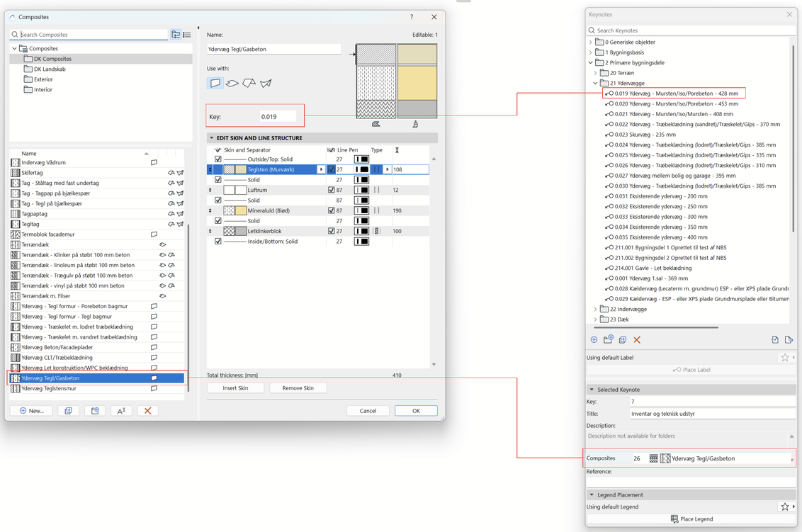The height and width of the screenshot is (532, 802).
Task: Select keynote 0.023 Skurvæg - 235 mm
Action: [x=640, y=135]
